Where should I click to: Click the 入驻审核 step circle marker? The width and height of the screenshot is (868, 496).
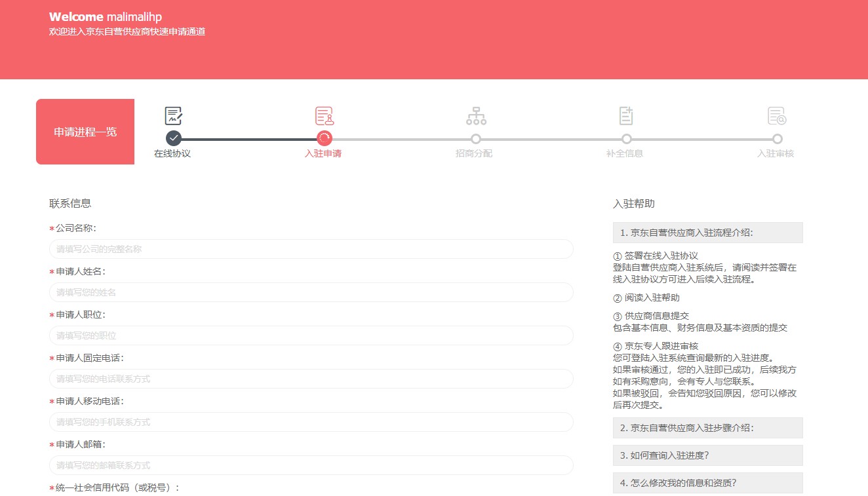point(778,139)
